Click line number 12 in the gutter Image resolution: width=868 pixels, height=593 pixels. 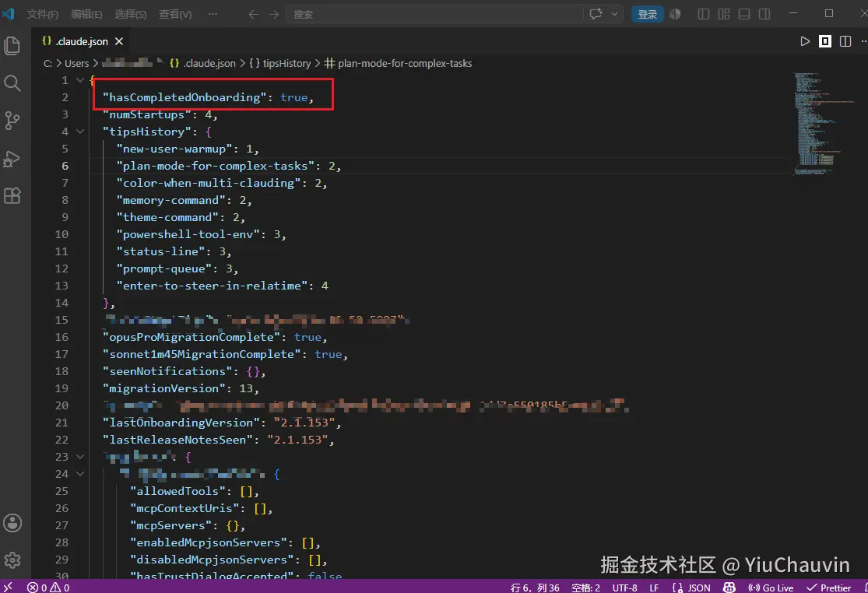pos(61,268)
